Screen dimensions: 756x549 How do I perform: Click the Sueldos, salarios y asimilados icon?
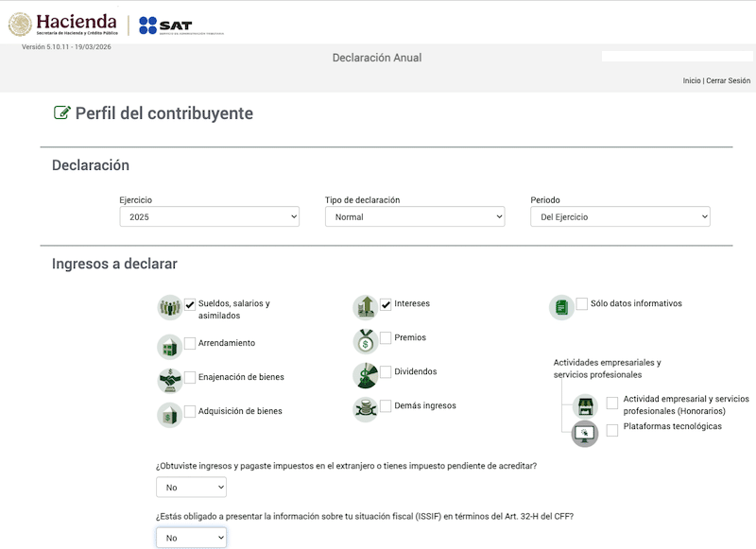(169, 308)
